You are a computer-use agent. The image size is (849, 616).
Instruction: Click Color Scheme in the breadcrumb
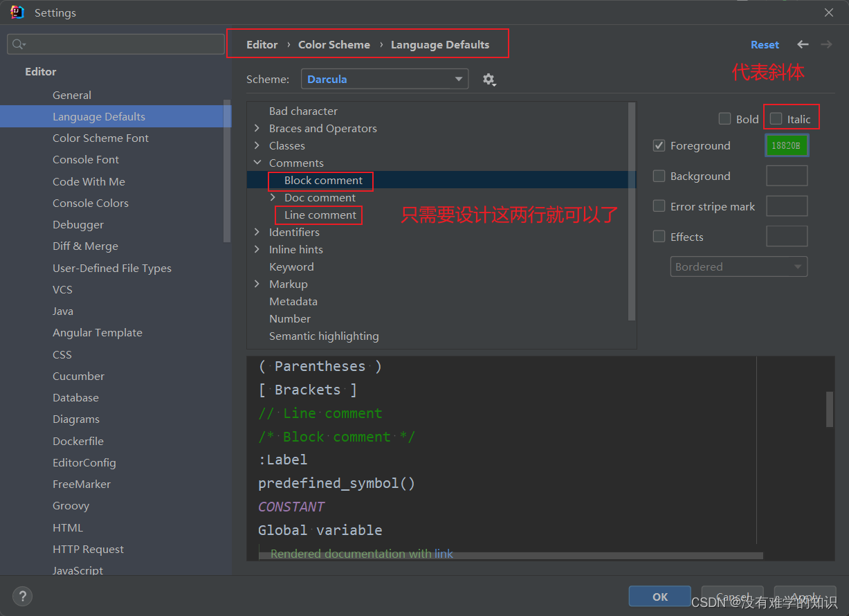pos(334,44)
